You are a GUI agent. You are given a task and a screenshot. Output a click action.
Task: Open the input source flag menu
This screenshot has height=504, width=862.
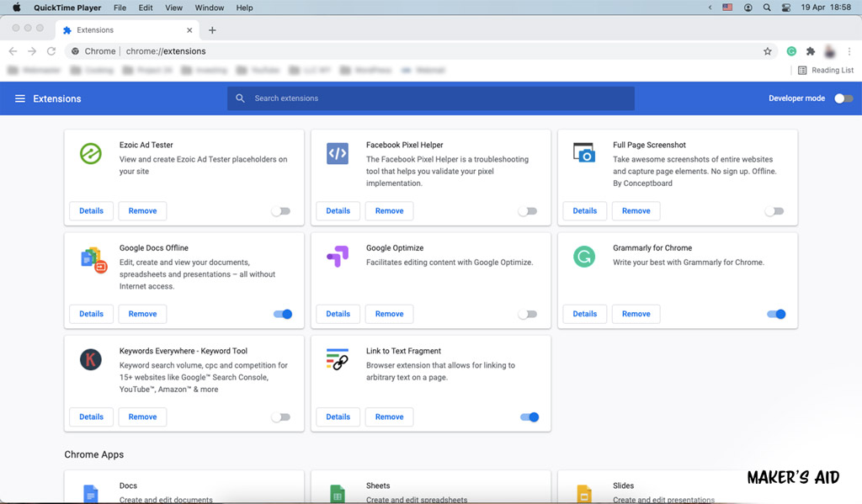click(727, 8)
